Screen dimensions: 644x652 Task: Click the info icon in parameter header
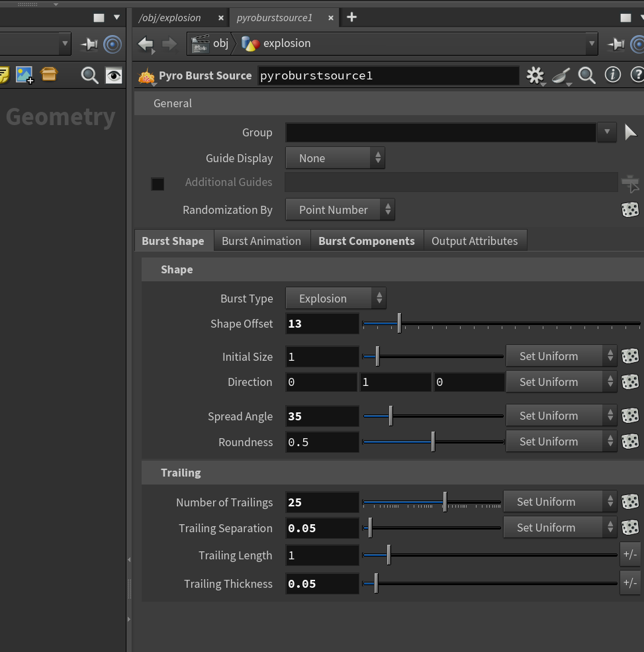[612, 75]
